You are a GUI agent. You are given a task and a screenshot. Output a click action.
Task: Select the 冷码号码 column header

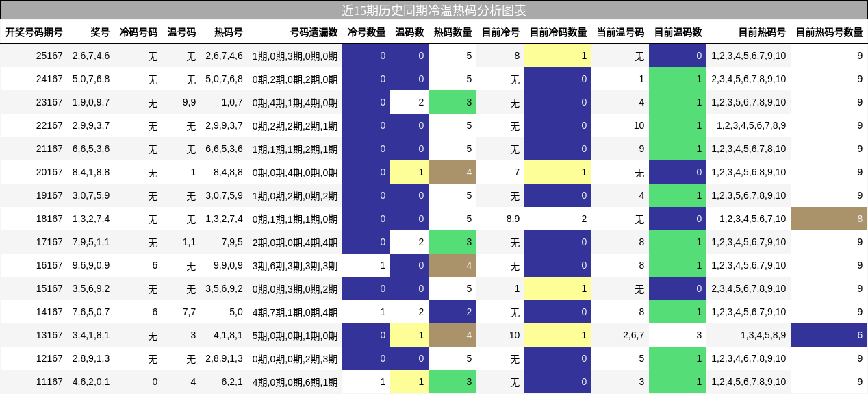tap(138, 32)
